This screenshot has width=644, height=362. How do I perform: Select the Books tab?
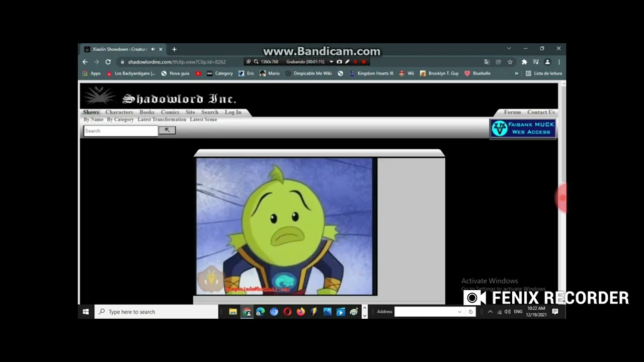tap(147, 112)
